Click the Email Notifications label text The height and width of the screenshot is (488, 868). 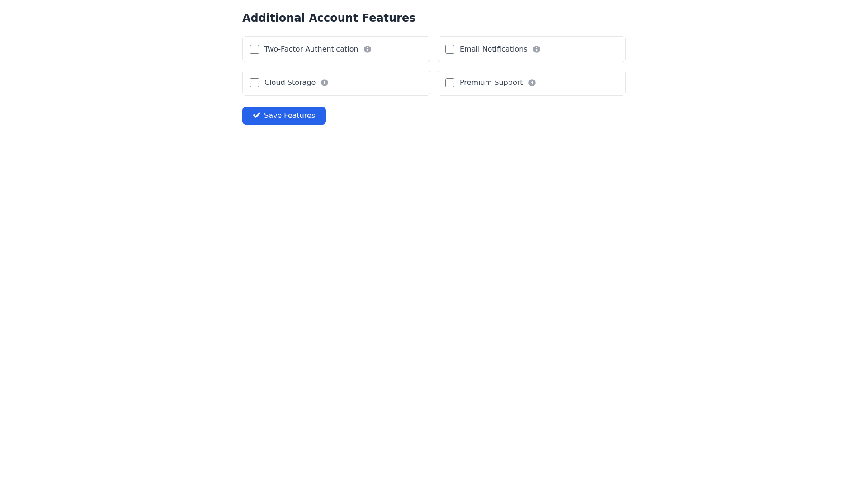(493, 49)
